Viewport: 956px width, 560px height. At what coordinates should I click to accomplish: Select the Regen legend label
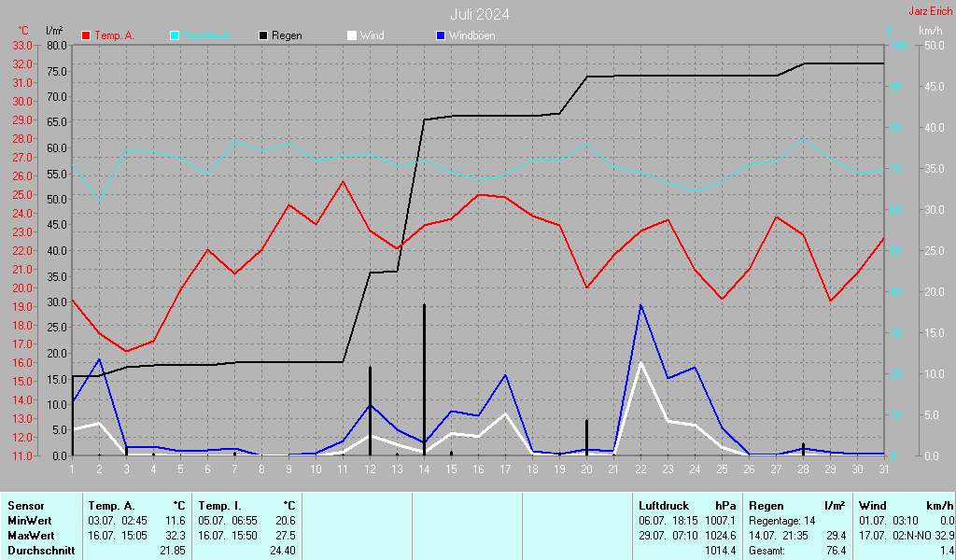tap(287, 35)
